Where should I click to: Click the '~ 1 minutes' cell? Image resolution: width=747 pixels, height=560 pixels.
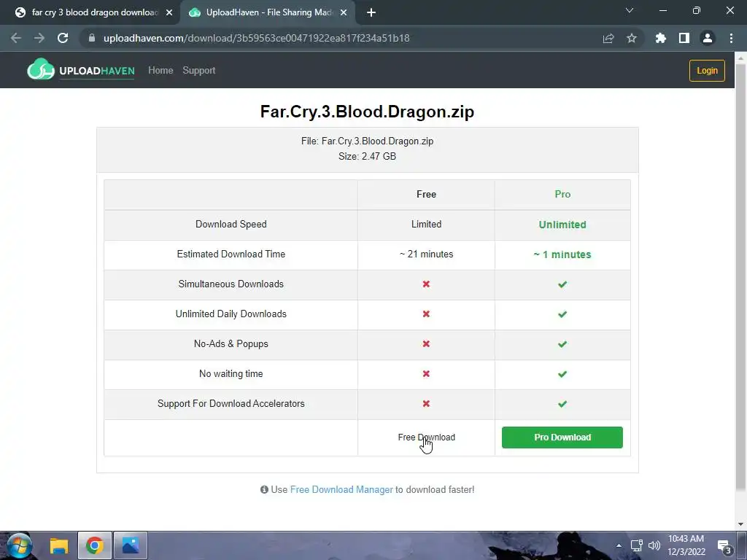[562, 254]
